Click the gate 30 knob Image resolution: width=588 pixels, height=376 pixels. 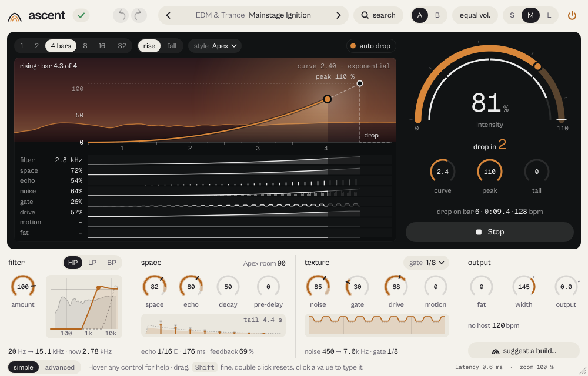click(x=358, y=287)
